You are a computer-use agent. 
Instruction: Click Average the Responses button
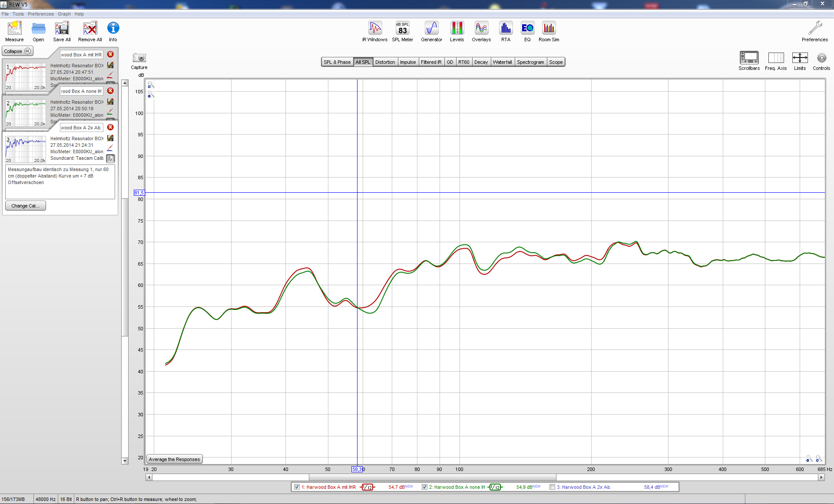175,459
